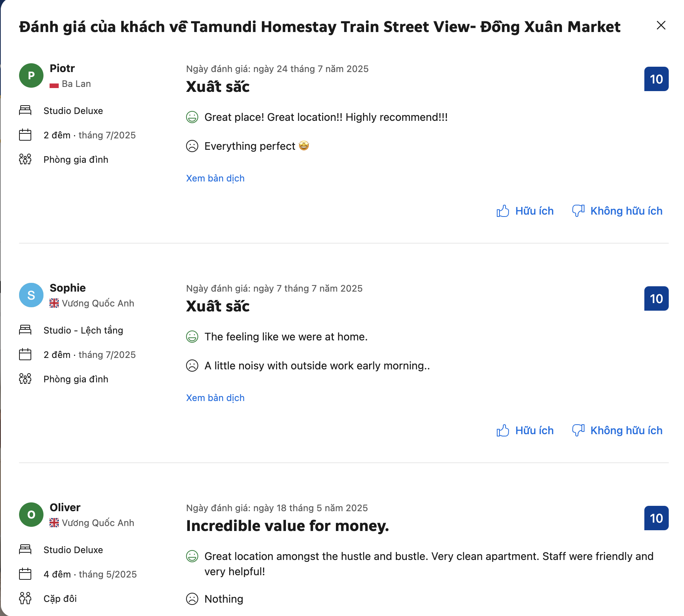Open Xem bản dịch for Piotr's review
This screenshot has height=616, width=684.
(215, 178)
